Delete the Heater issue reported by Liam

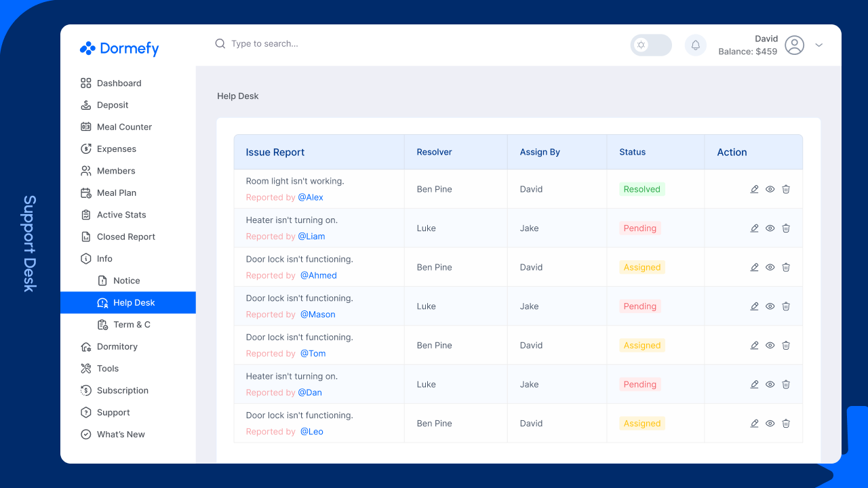(786, 228)
